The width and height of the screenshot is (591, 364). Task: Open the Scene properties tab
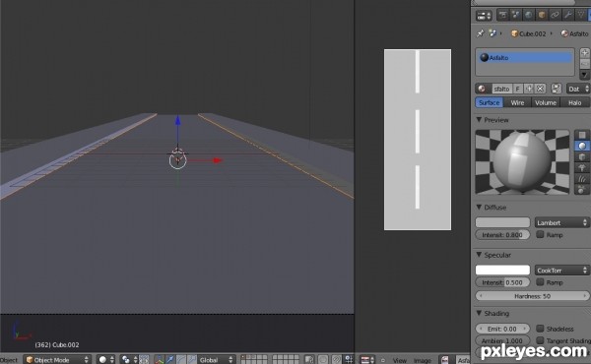tap(515, 15)
